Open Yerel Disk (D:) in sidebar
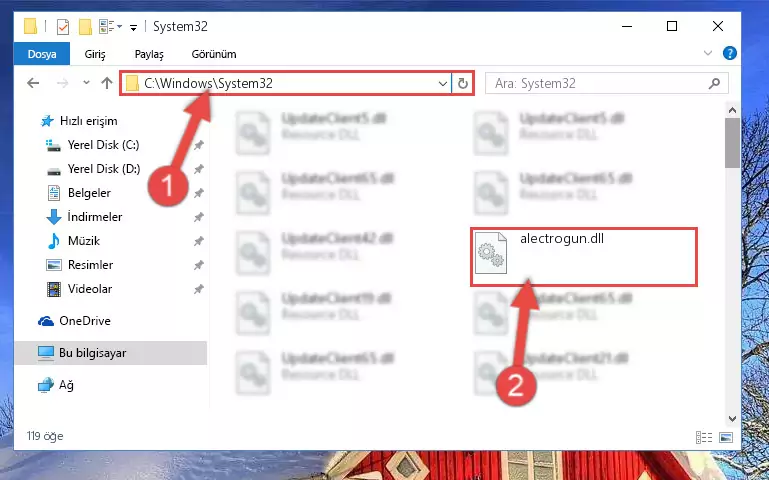 [103, 169]
